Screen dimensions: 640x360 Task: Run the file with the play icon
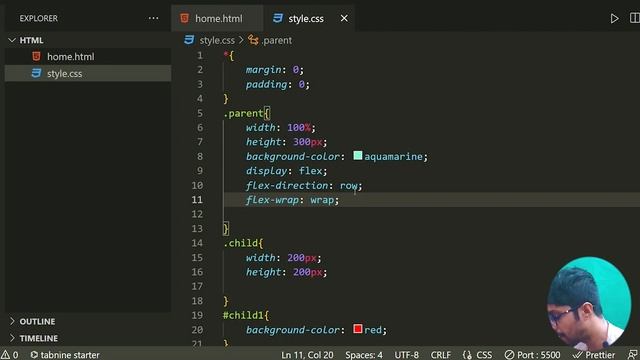614,18
